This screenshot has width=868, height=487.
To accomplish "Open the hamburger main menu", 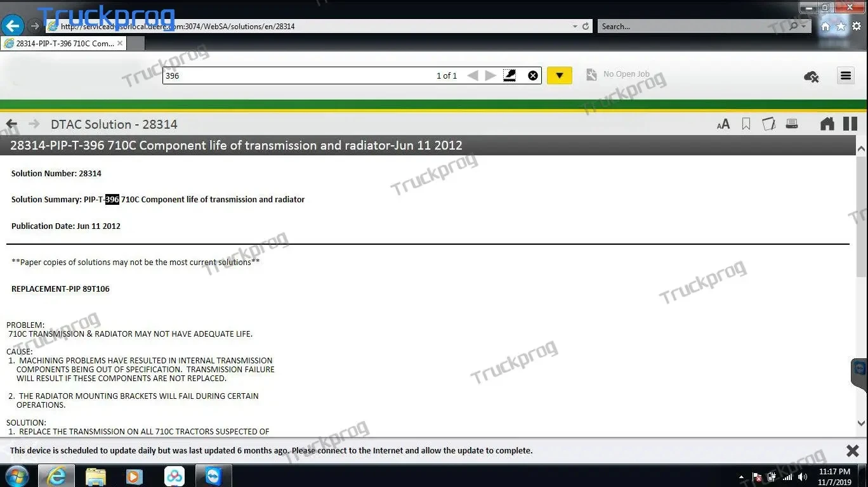I will (845, 75).
